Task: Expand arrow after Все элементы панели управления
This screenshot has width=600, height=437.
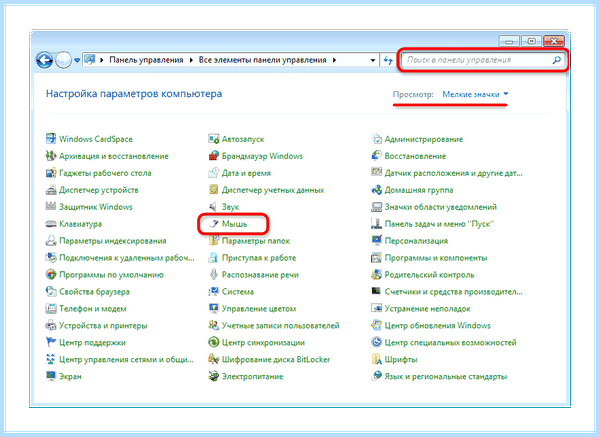Action: tap(334, 60)
